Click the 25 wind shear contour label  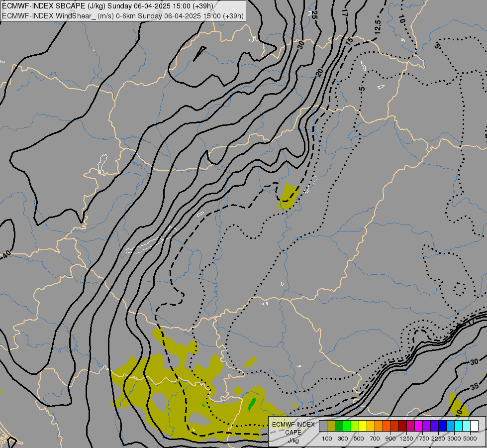314,14
